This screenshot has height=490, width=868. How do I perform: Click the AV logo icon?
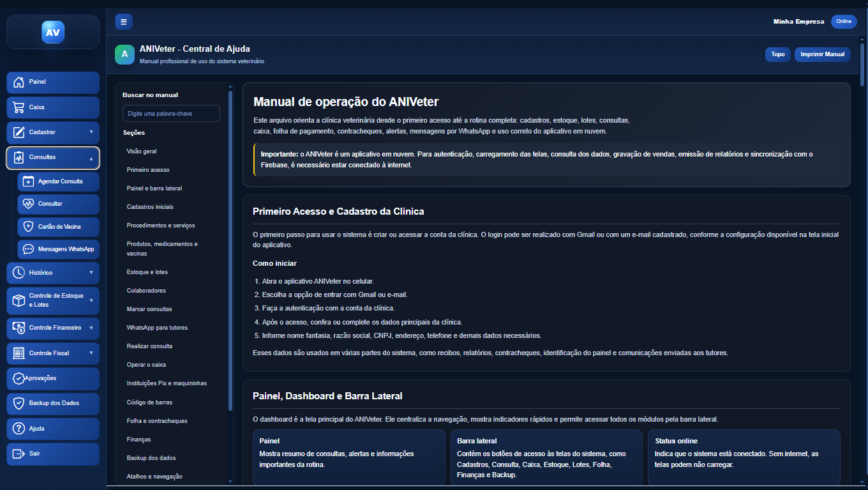click(x=53, y=32)
